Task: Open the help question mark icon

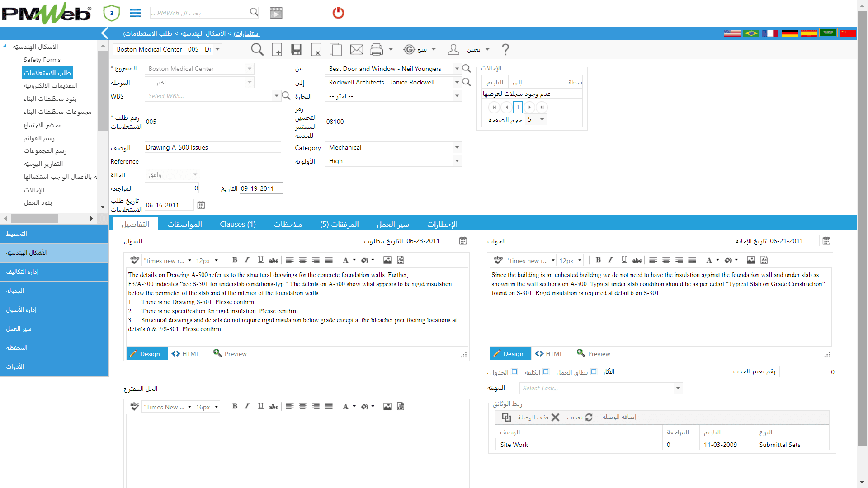Action: pos(505,49)
